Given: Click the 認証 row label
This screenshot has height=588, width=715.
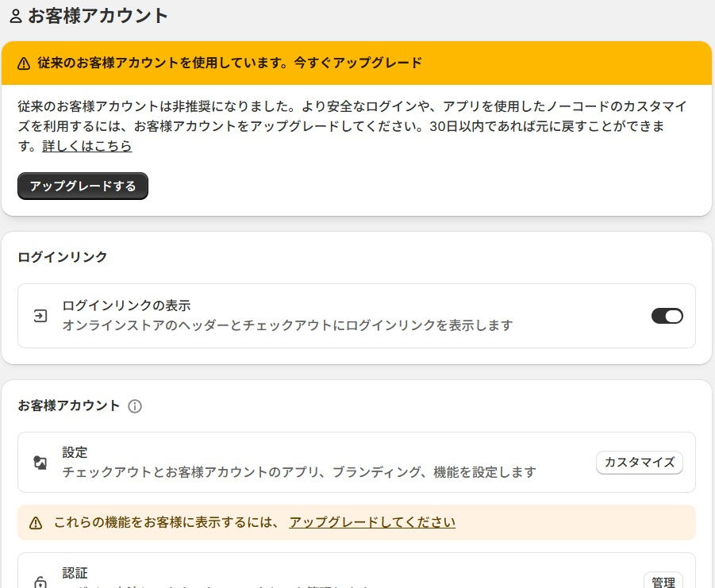Looking at the screenshot, I should (x=75, y=572).
